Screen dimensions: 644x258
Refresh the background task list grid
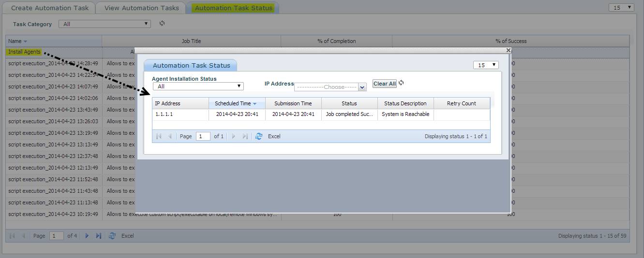(x=112, y=236)
